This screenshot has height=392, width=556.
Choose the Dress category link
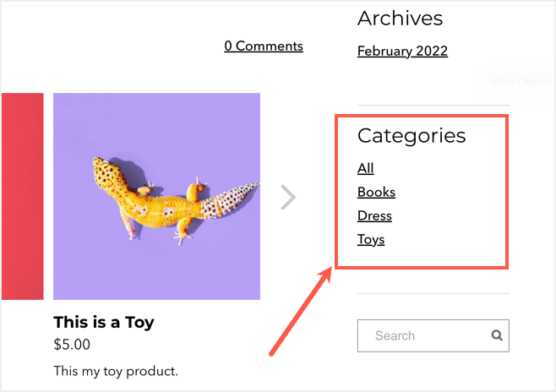[374, 215]
